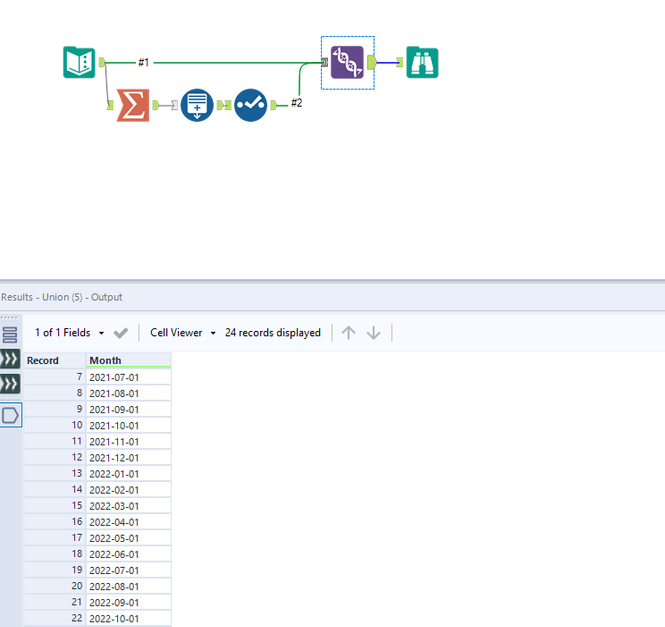Select cell 2022-05-01
Screen dimensions: 665x627
(x=129, y=538)
